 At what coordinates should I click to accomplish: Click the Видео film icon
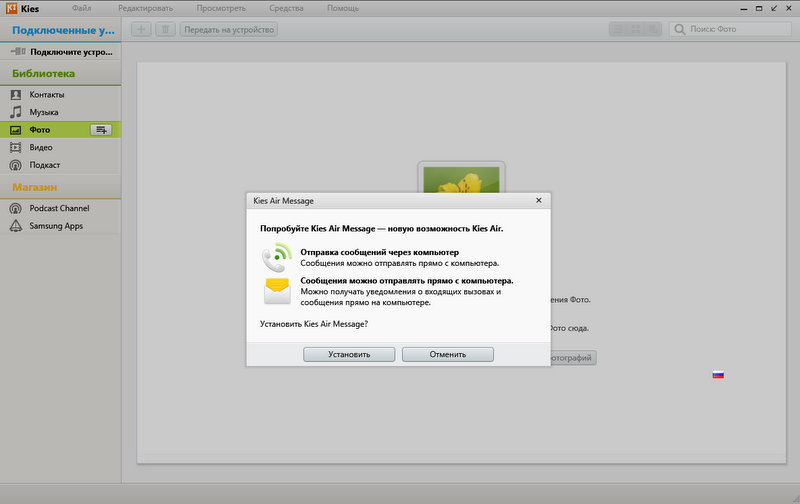[x=16, y=147]
